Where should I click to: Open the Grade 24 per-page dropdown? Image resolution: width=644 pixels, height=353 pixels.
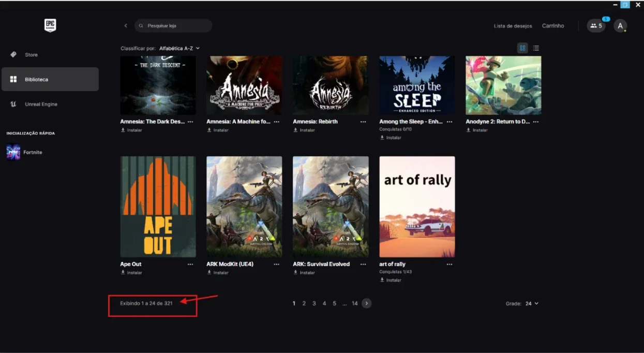tap(532, 303)
